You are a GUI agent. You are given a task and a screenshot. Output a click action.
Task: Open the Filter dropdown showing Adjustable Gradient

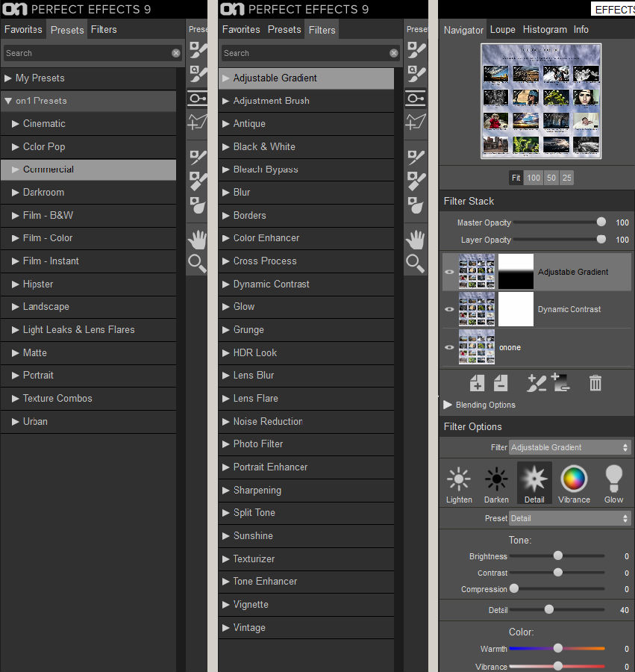(570, 447)
